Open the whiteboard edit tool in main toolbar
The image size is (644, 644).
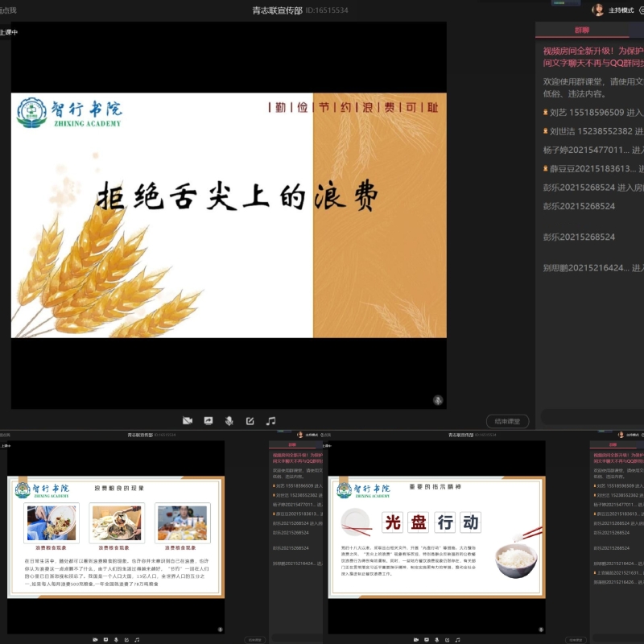pyautogui.click(x=250, y=420)
